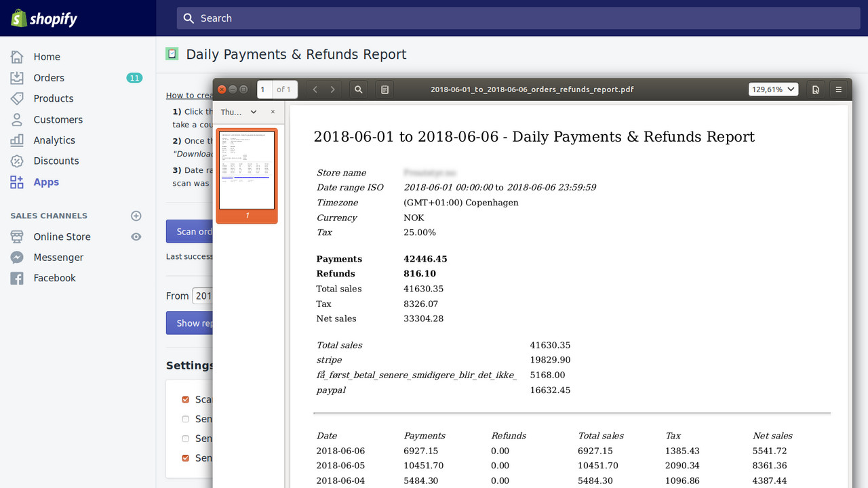Select the page 1 thumbnail preview
The image size is (868, 488).
[247, 170]
